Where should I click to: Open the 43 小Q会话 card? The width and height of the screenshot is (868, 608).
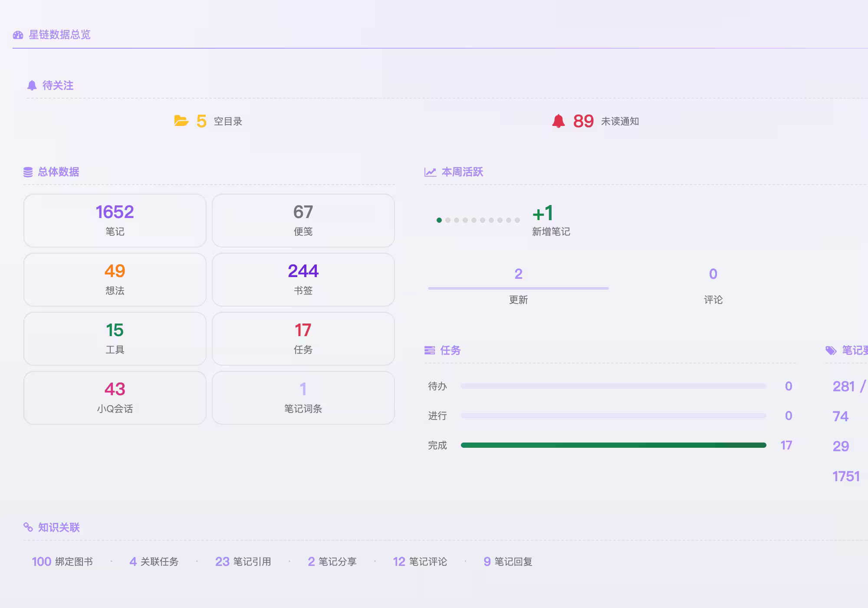[115, 398]
